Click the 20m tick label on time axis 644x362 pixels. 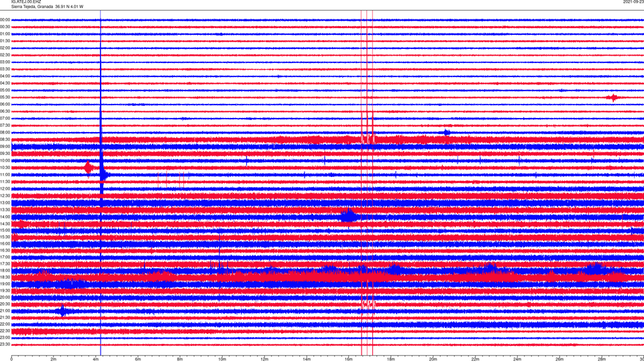(433, 359)
